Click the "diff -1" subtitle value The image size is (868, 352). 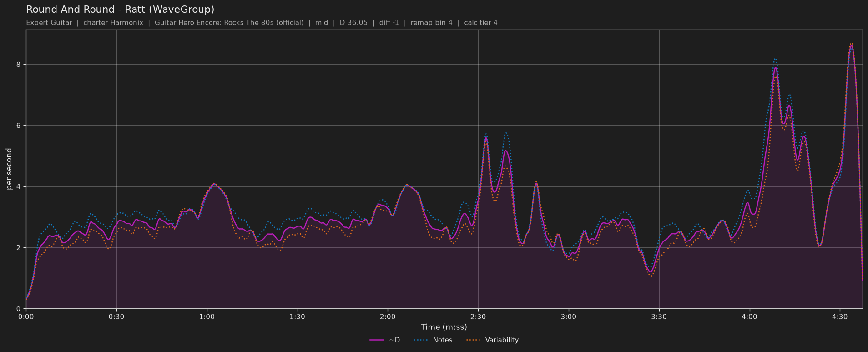point(389,23)
